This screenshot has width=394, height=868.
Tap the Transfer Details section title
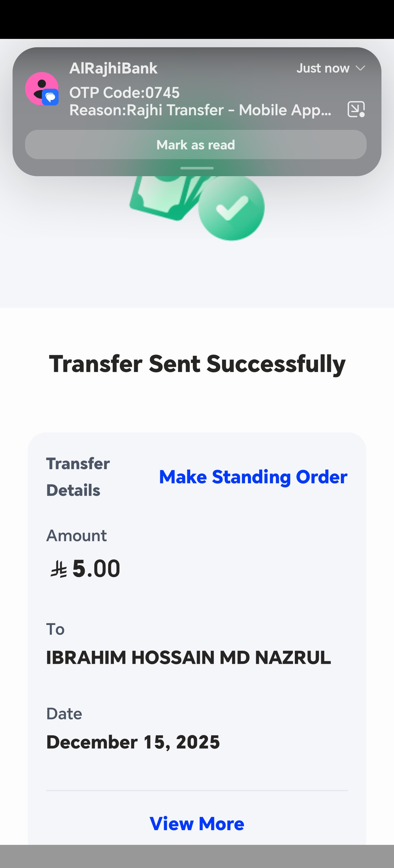(x=78, y=477)
